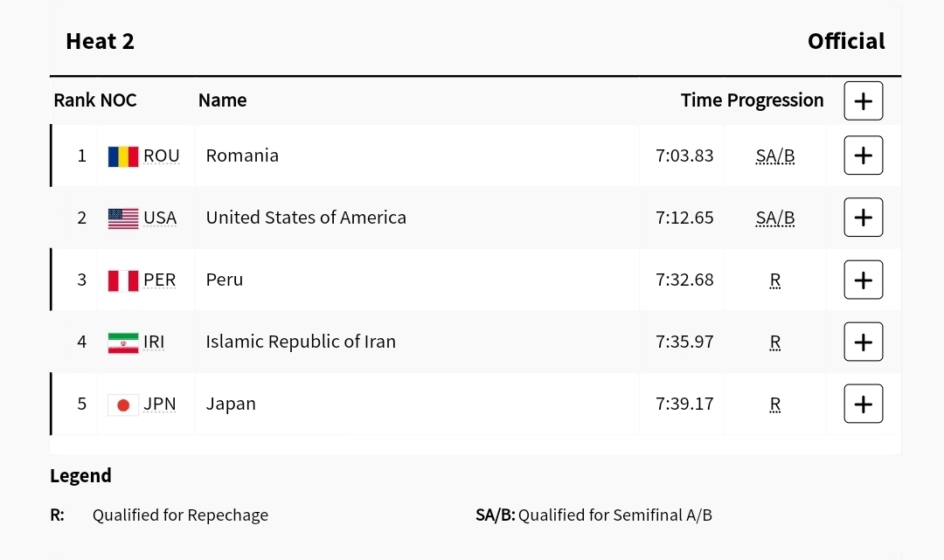This screenshot has width=944, height=560.
Task: Click the JPN country code abbreviation
Action: point(160,404)
